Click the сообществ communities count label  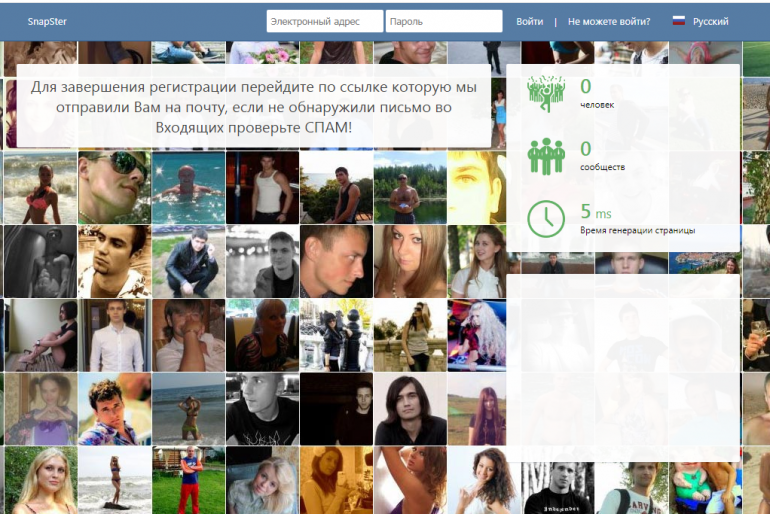(x=602, y=167)
